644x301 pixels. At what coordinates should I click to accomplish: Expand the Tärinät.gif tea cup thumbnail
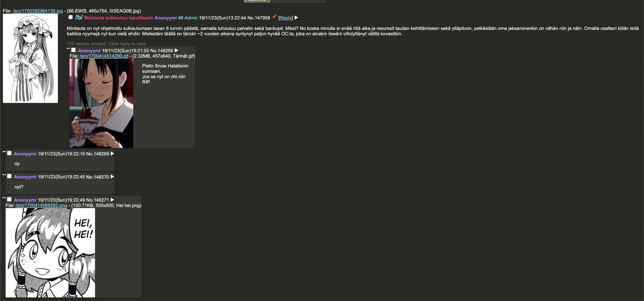tap(101, 103)
